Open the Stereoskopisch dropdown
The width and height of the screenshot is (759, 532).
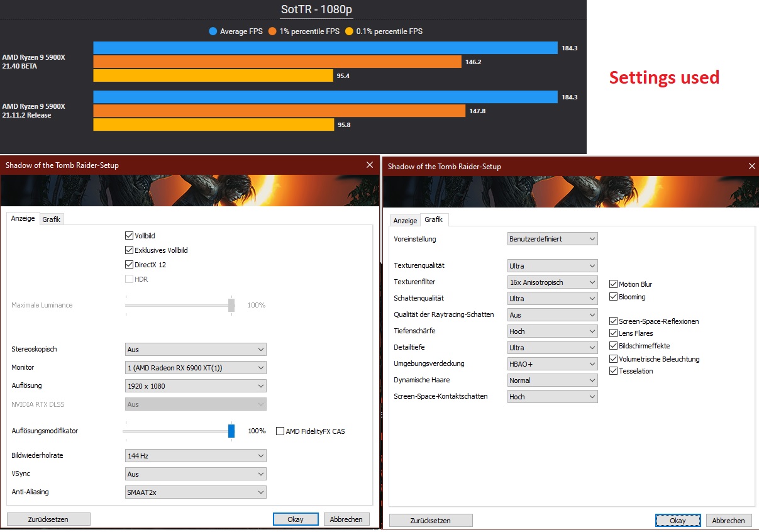point(196,349)
